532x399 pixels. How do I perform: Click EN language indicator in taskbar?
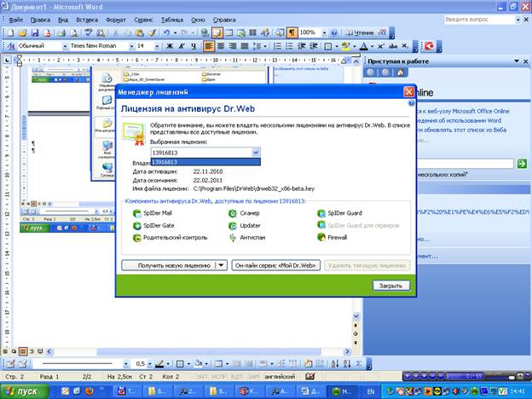(371, 391)
